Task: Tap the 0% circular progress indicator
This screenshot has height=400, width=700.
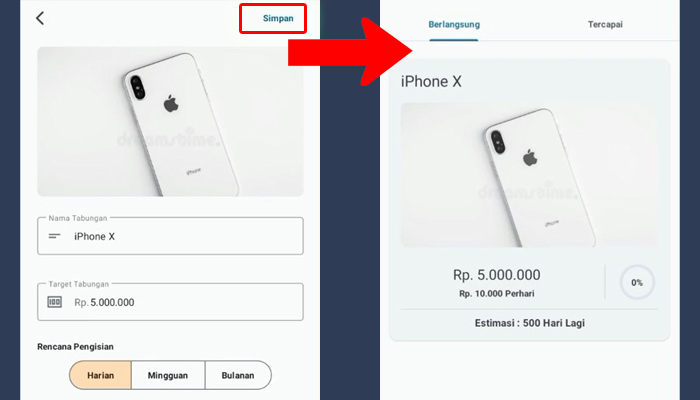Action: pos(637,282)
